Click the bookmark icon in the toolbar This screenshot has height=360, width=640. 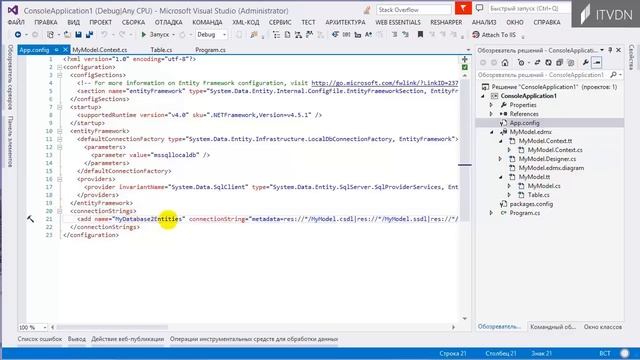pyautogui.click(x=420, y=35)
